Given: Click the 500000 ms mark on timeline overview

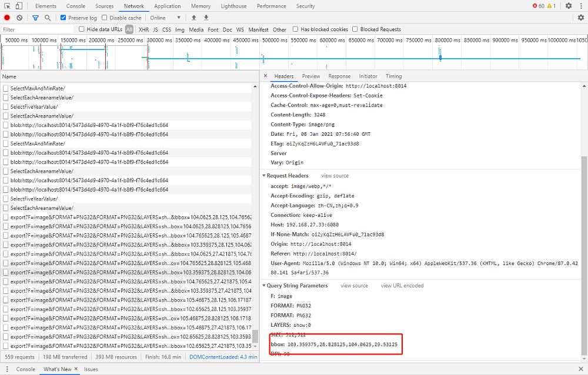Looking at the screenshot, I should point(275,40).
